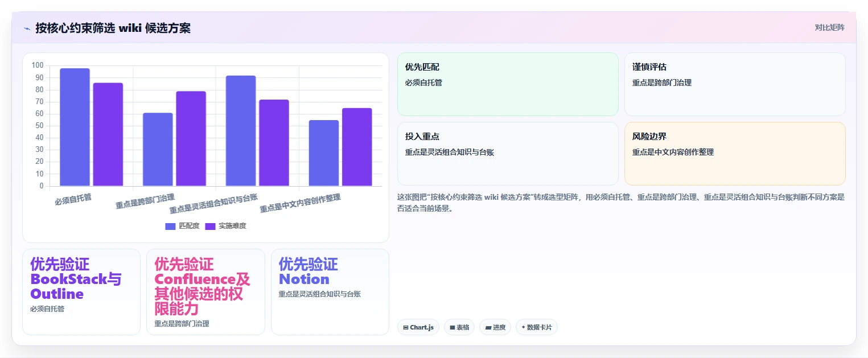Click the 对比矩阵 label in the header

point(829,27)
